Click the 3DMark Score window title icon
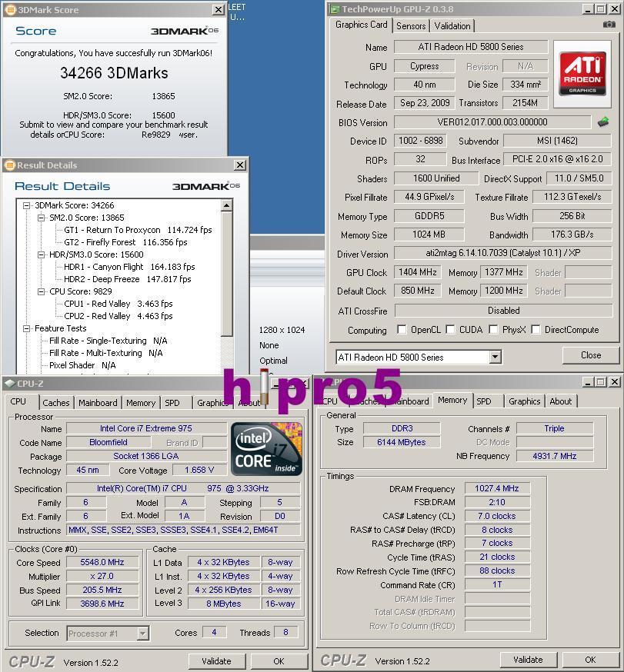 10,9
